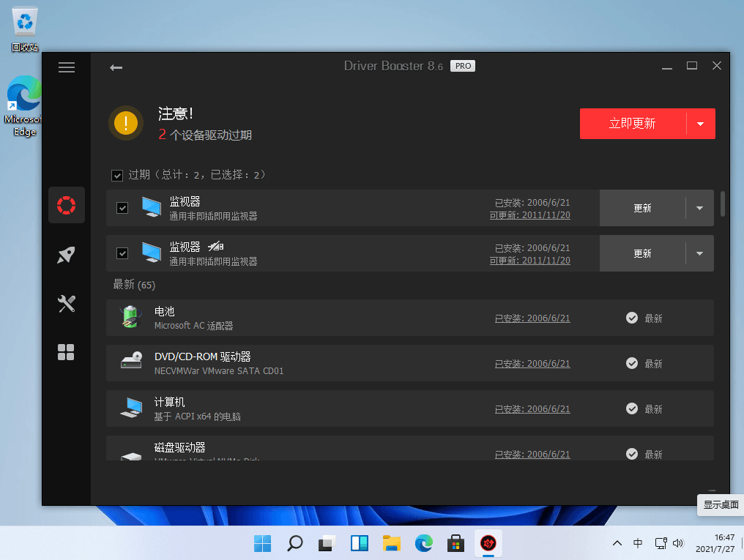Open the Windows Start menu
Image resolution: width=744 pixels, height=560 pixels.
pyautogui.click(x=262, y=543)
